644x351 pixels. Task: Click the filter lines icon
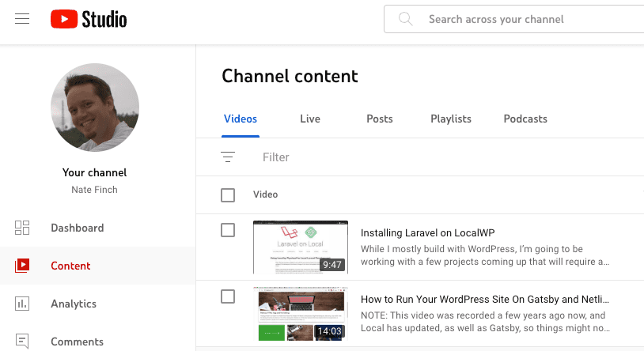[228, 157]
